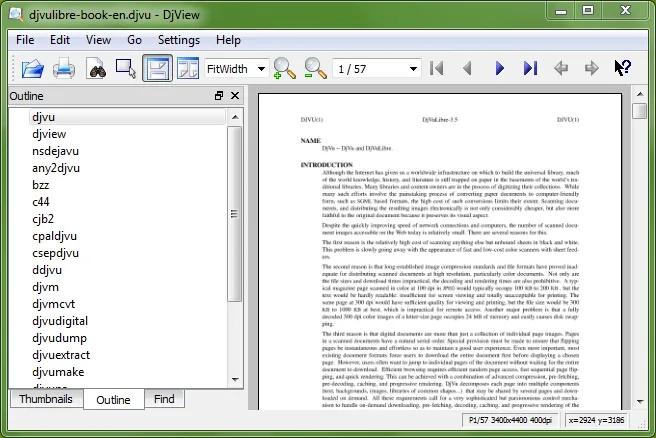The image size is (656, 438).
Task: Zoom out with the magnifier minus icon
Action: pos(315,68)
